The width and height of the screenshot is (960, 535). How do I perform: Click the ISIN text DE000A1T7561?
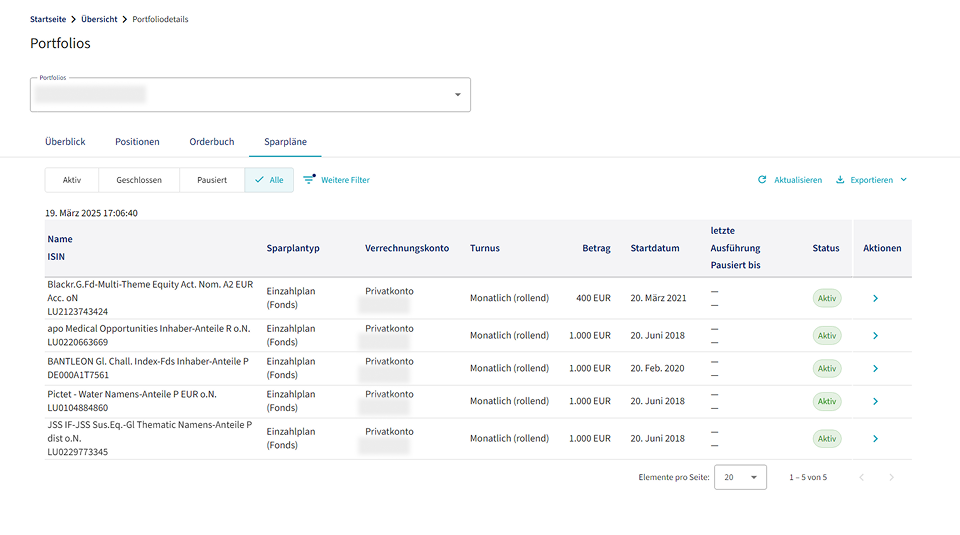click(x=78, y=375)
